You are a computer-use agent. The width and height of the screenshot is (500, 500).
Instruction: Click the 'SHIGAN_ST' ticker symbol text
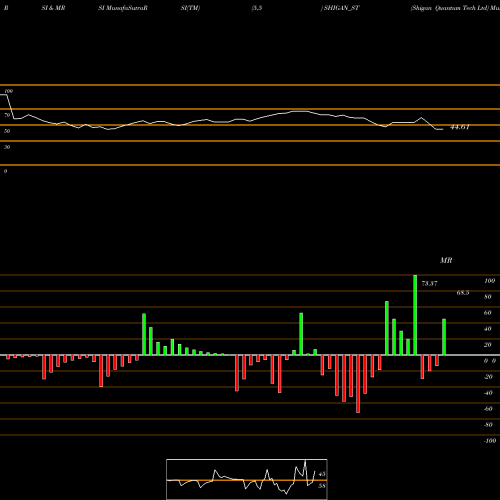342,8
